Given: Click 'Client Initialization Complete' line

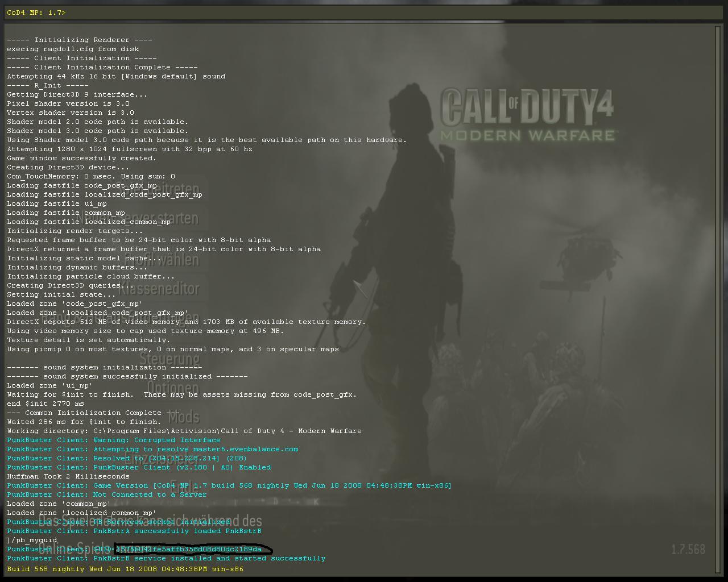Looking at the screenshot, I should 102,67.
